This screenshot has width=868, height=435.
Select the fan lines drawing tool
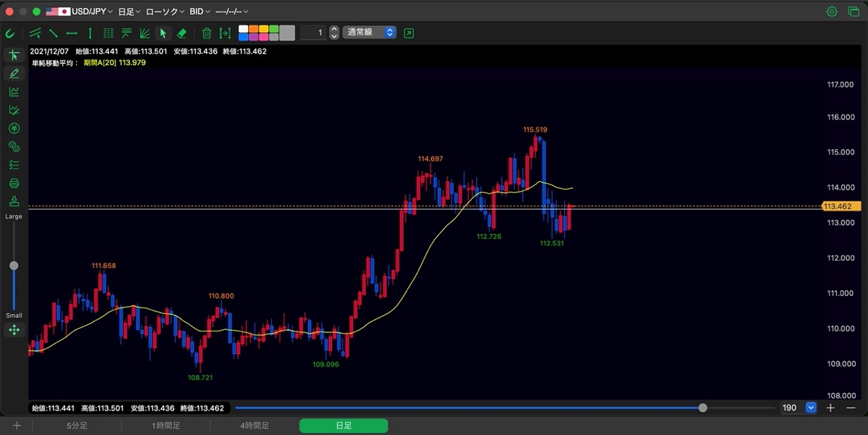[145, 33]
